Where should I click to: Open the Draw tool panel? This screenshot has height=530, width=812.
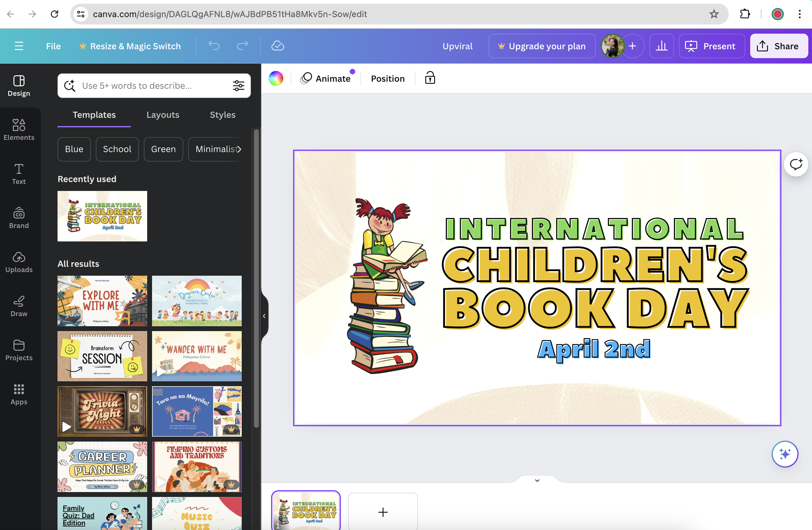pos(19,306)
